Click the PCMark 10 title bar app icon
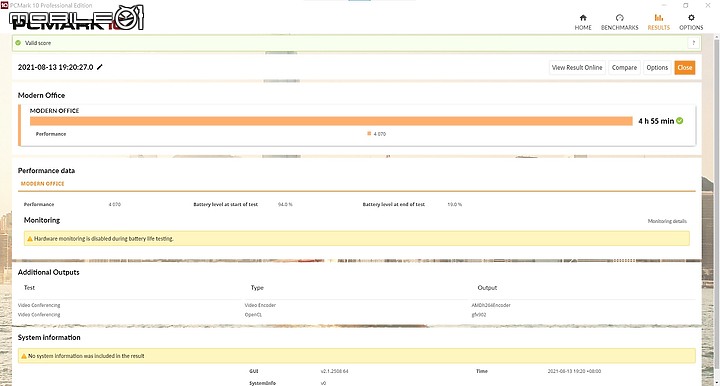720x386 pixels. pyautogui.click(x=4, y=5)
